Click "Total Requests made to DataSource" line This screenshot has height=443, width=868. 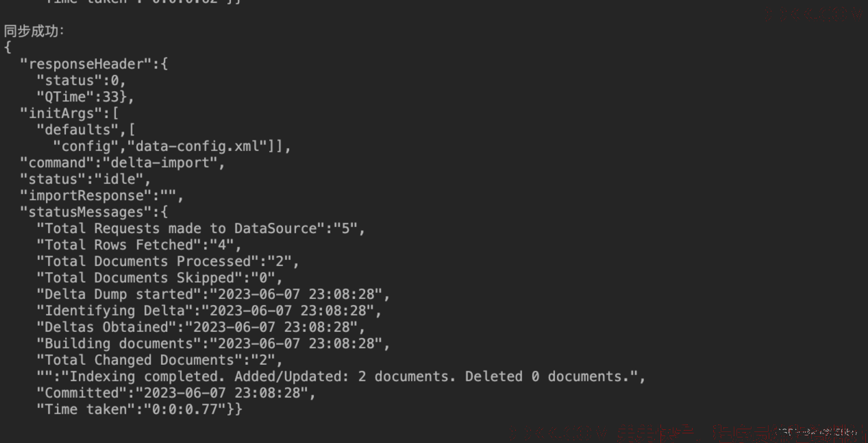click(201, 228)
